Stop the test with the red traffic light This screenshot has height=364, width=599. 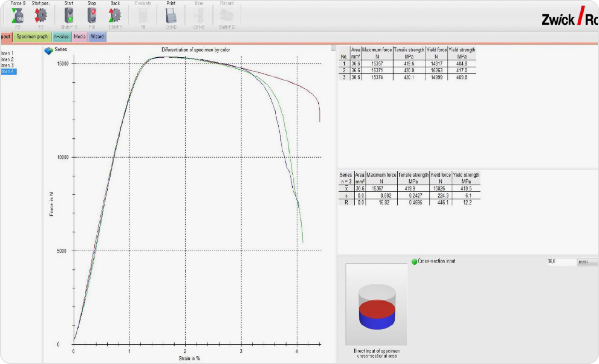coord(92,15)
